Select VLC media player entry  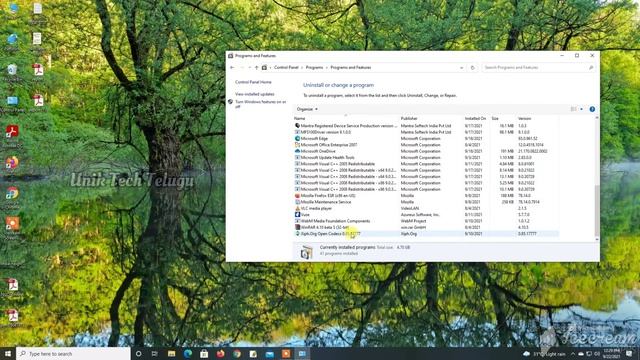point(426,208)
